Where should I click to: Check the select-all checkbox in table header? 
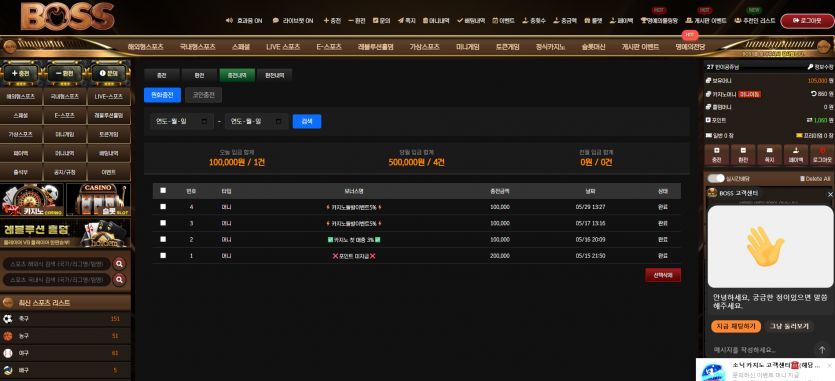point(163,190)
